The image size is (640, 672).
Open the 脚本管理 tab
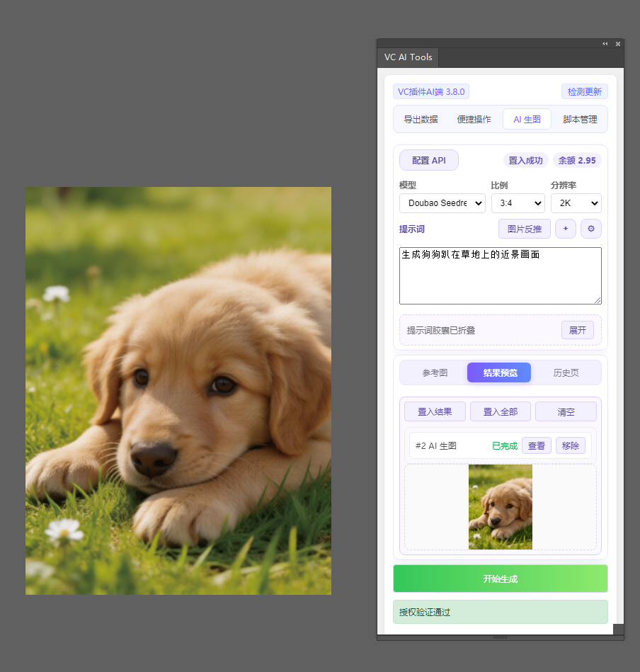580,120
